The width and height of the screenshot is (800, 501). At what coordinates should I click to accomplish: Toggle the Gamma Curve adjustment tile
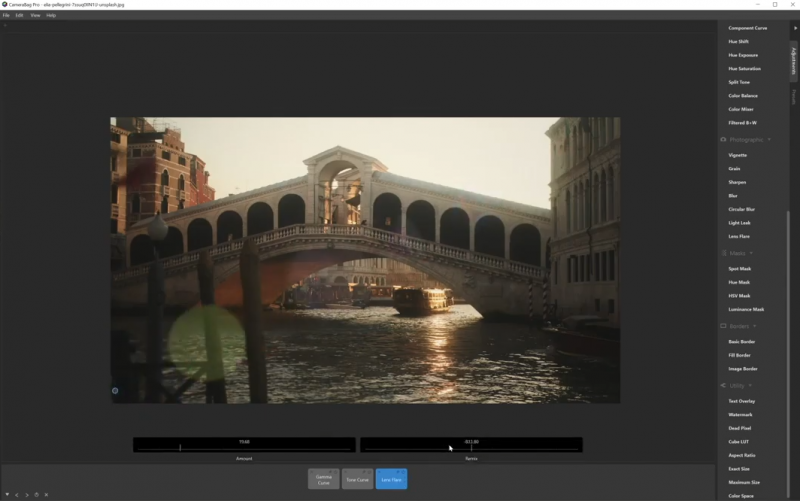323,479
